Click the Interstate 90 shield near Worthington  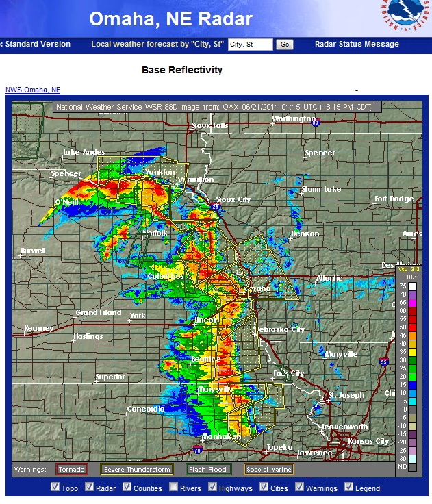[315, 123]
